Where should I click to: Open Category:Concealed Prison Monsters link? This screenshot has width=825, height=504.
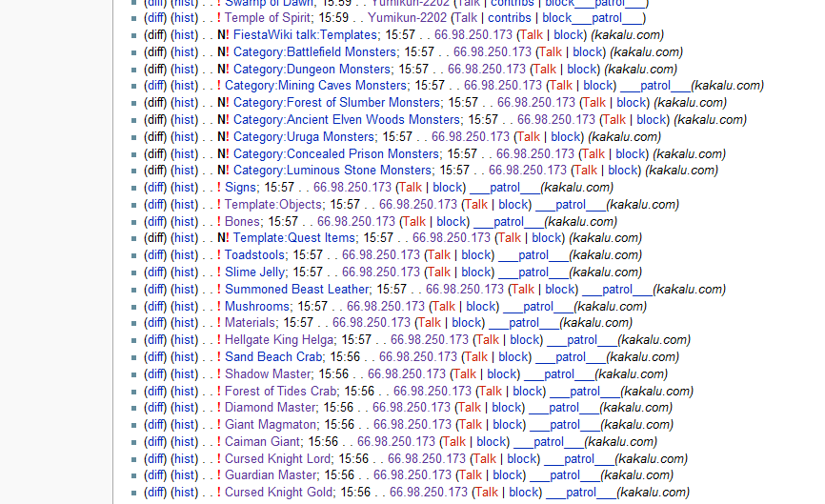pos(336,154)
